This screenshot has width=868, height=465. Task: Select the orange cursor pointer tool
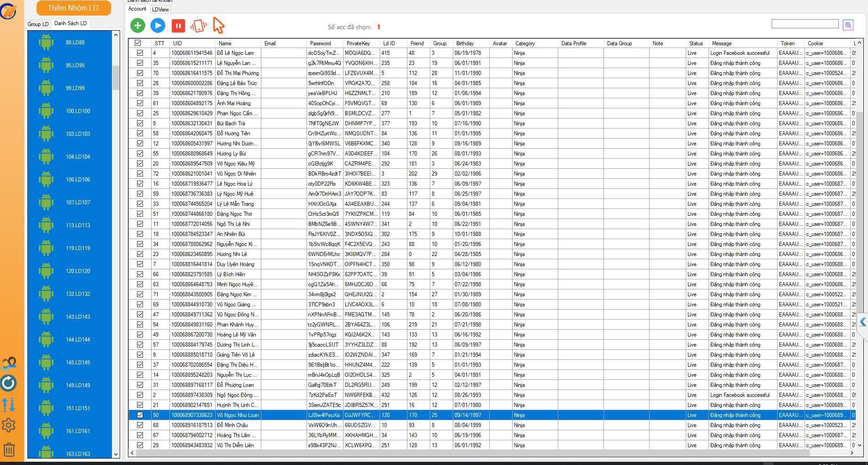[219, 26]
